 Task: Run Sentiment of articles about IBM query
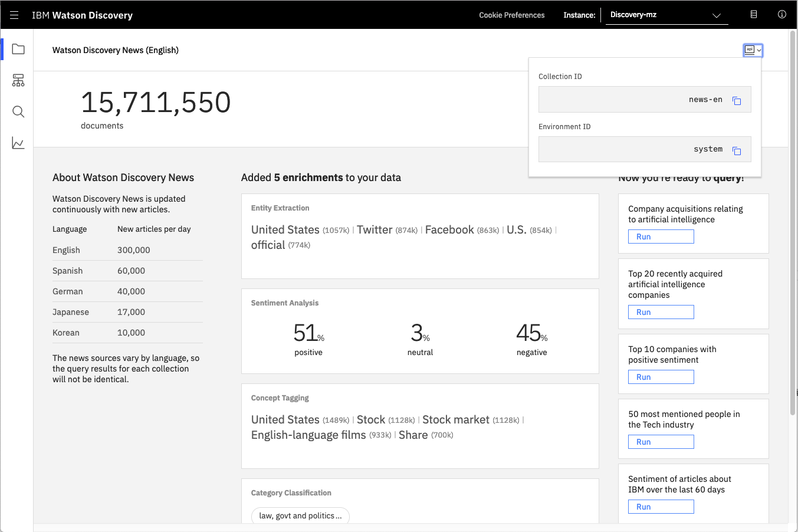tap(661, 507)
